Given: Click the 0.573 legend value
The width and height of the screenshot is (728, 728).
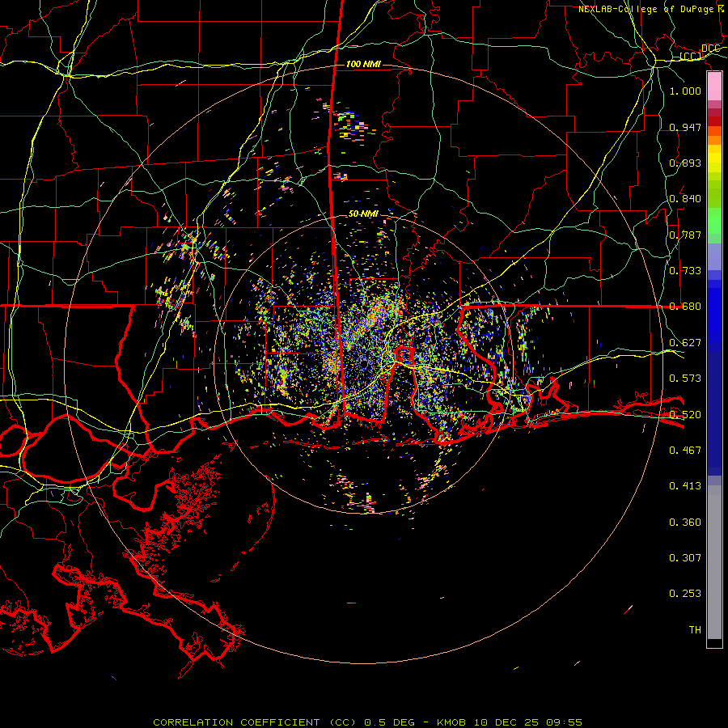Looking at the screenshot, I should tap(685, 379).
